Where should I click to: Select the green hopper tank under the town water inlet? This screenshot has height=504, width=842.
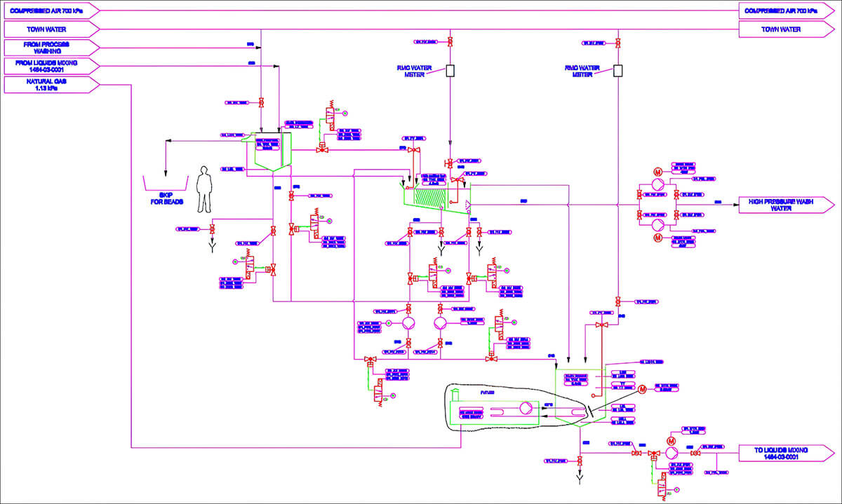tap(269, 152)
